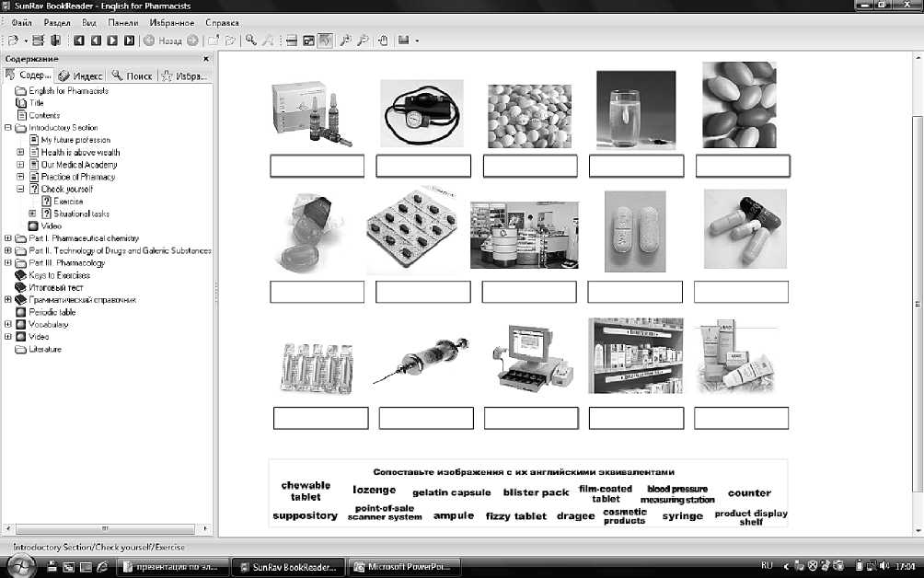Click answer box under blood pressure gauge picture
This screenshot has height=578, width=924.
423,167
